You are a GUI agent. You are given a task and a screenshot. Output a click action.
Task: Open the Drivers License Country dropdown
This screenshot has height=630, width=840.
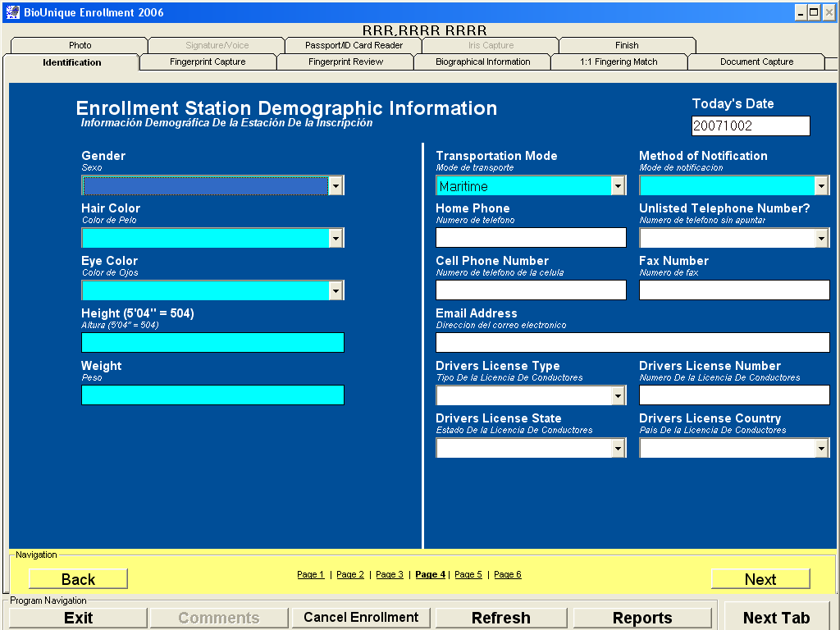click(x=821, y=449)
